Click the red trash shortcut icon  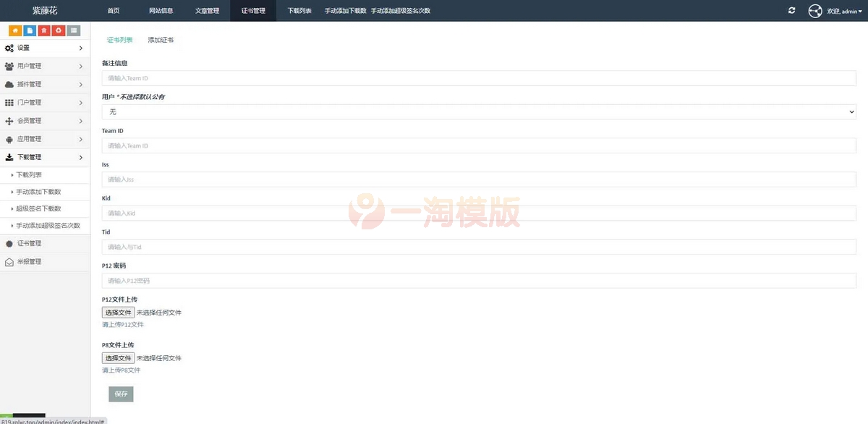(45, 30)
